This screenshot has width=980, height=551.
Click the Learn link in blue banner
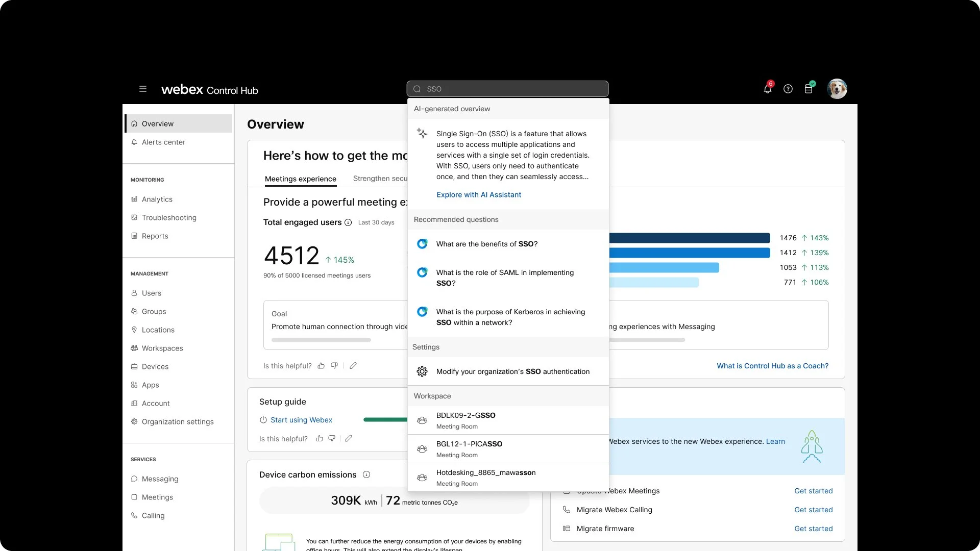coord(775,441)
